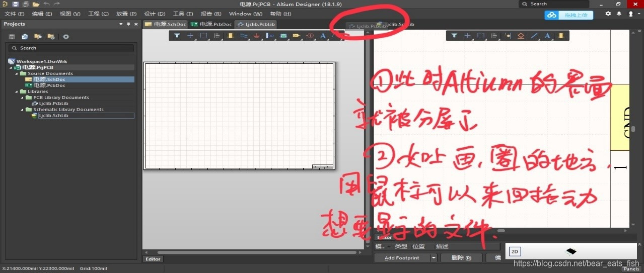Open Add Footprint dropdown arrow
The height and width of the screenshot is (273, 644).
point(433,258)
